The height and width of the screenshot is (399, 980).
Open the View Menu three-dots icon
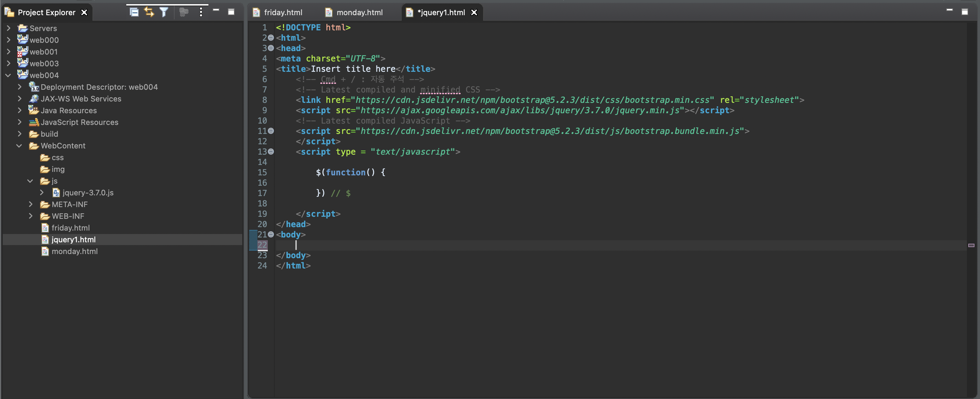tap(201, 12)
